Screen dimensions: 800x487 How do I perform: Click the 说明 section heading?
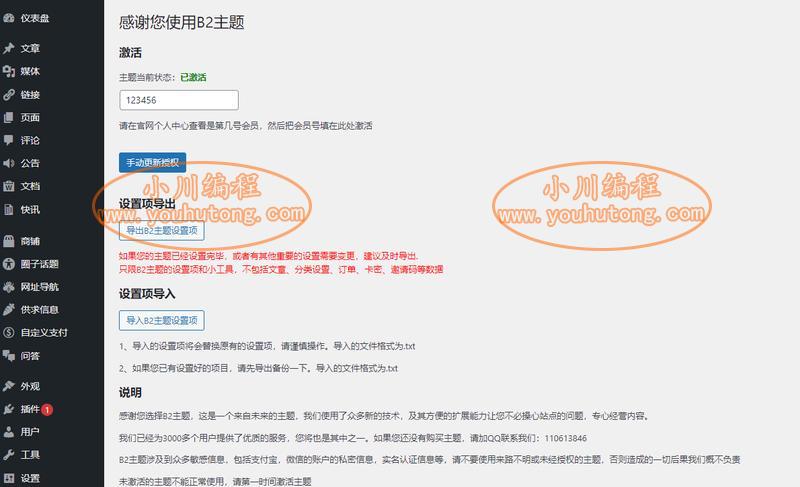coord(130,393)
